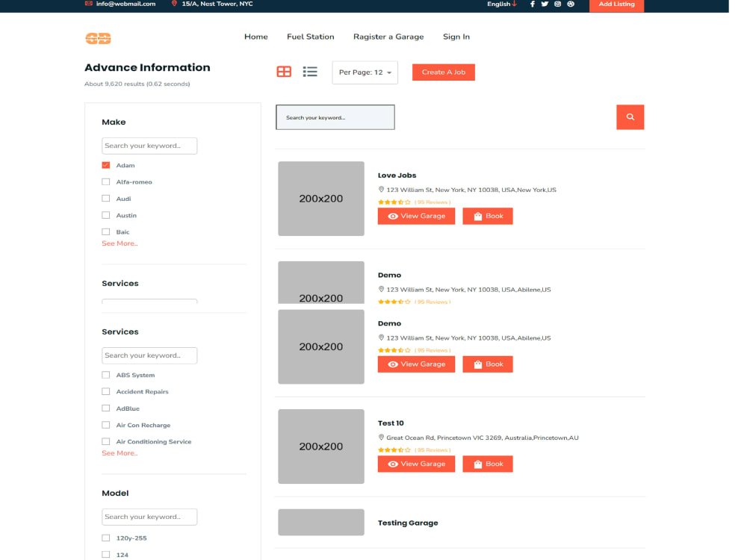Focus the Services keyword search field
The image size is (747, 560).
[149, 355]
